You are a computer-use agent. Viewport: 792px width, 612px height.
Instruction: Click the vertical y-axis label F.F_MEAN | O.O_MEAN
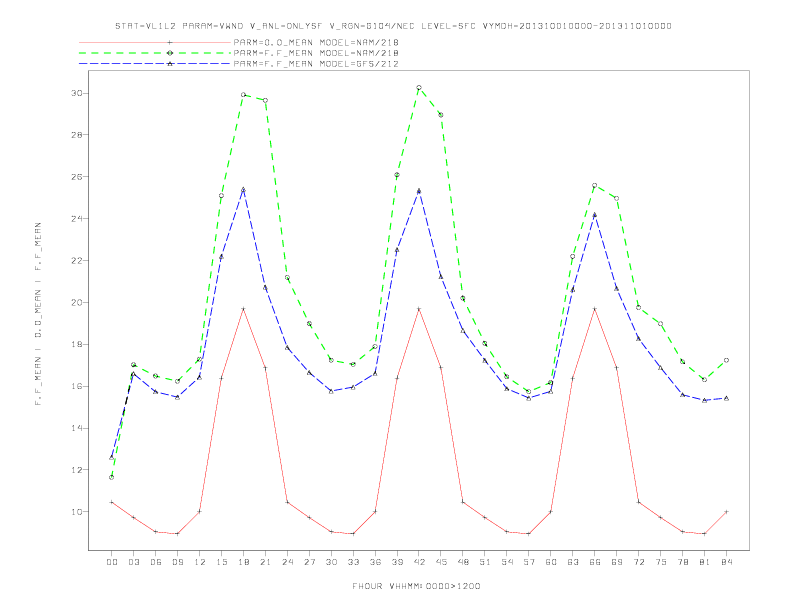click(x=38, y=314)
